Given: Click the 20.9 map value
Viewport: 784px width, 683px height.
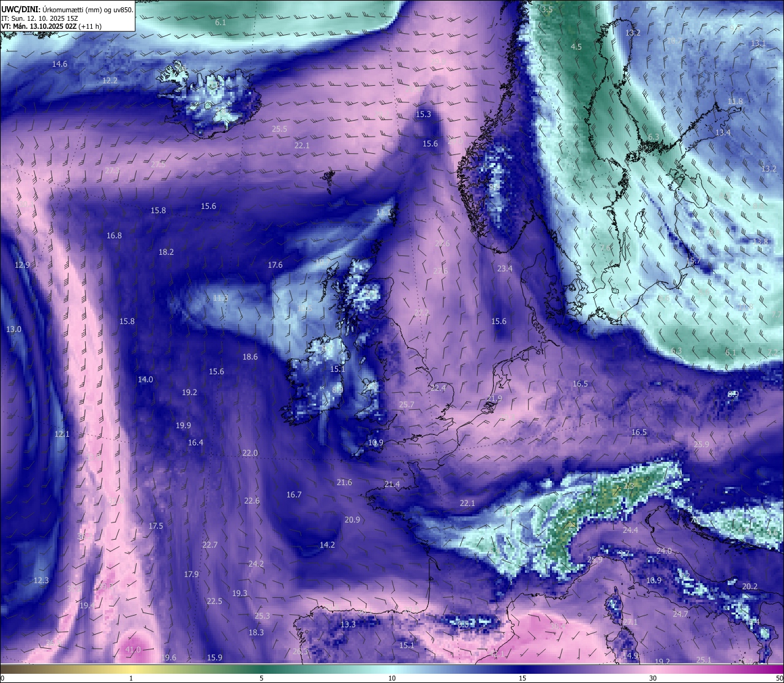Looking at the screenshot, I should [352, 519].
